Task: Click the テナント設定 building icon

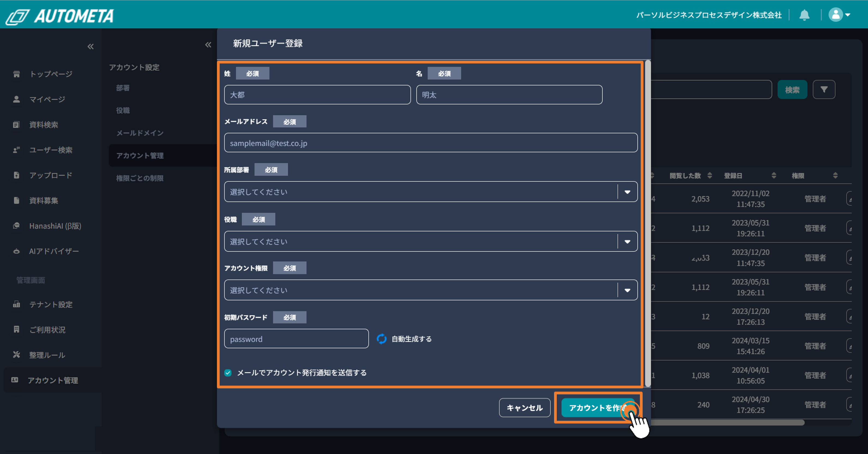Action: (x=16, y=304)
